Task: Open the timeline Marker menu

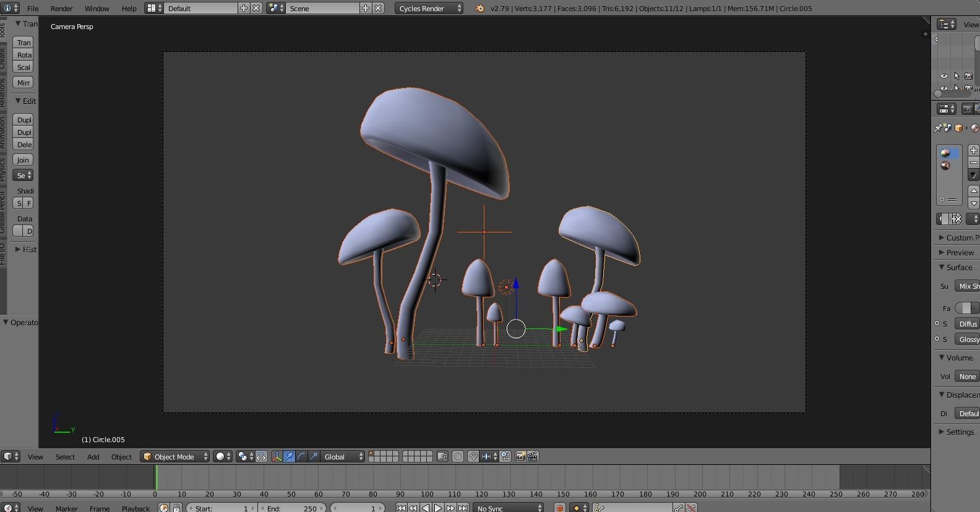Action: (x=66, y=508)
